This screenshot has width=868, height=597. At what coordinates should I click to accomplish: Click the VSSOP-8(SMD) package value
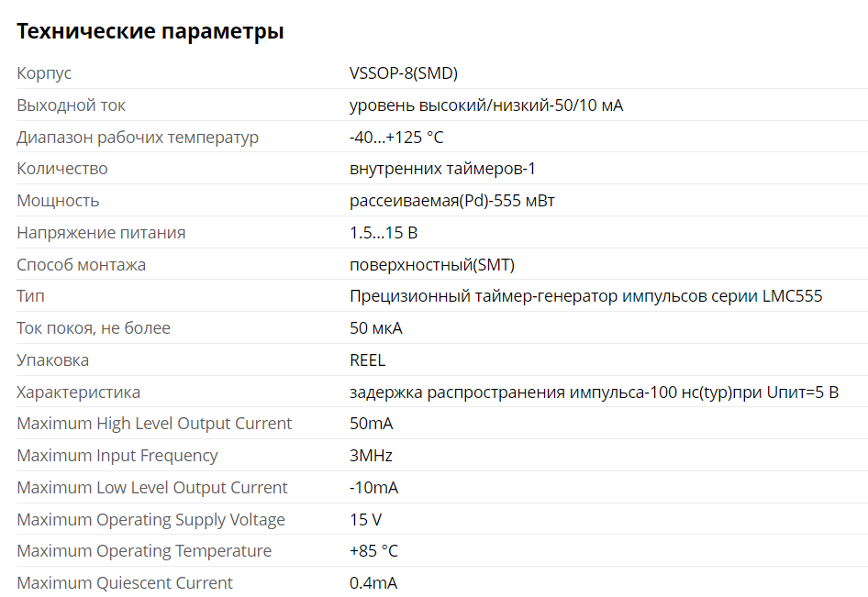pos(403,73)
